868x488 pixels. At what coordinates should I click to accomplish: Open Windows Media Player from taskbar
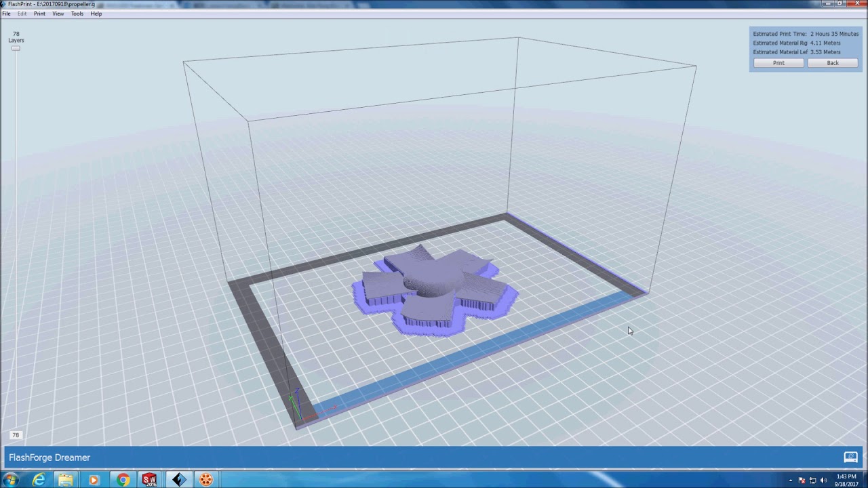tap(94, 480)
